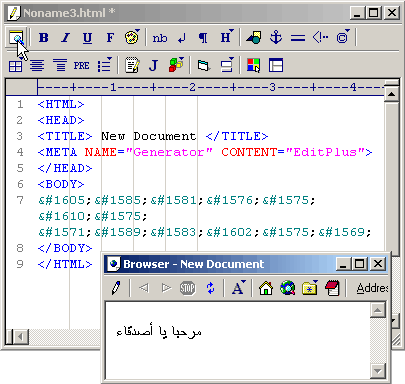This screenshot has width=405, height=384.
Task: Insert anchor link using anchor icon
Action: coord(276,37)
